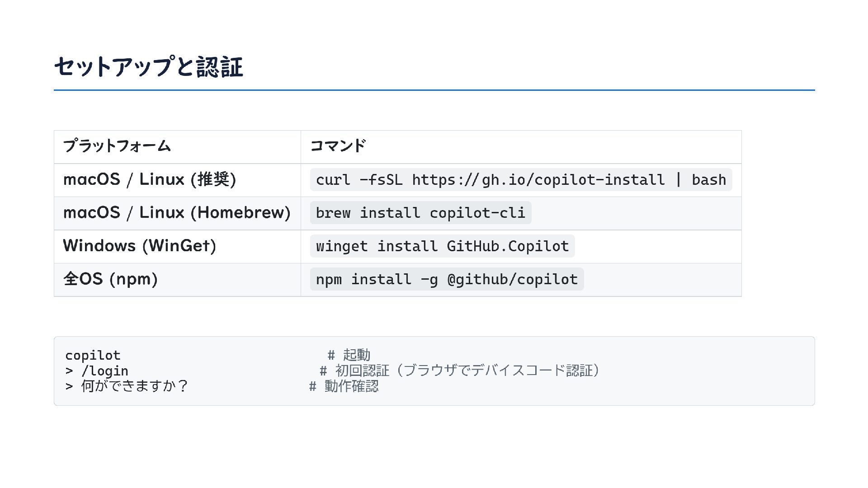Viewport: 868px width, 488px height.
Task: Click the 初回認証 browser device code comment
Action: [460, 371]
